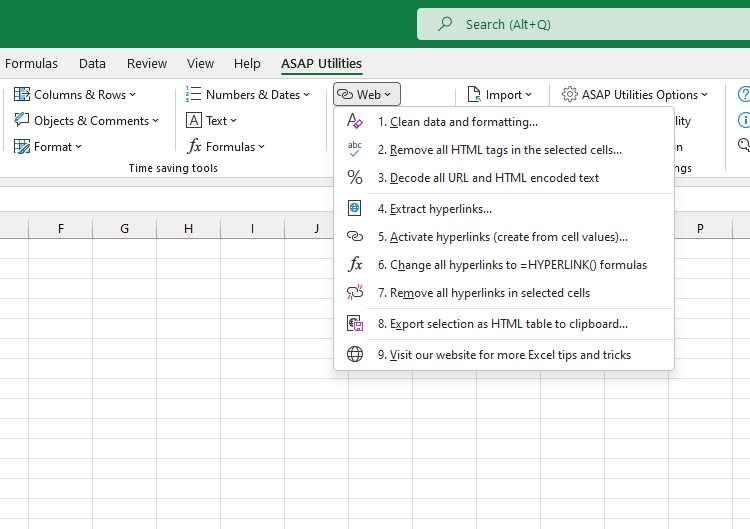
Task: Click the Columns & Rows grid icon
Action: [22, 94]
